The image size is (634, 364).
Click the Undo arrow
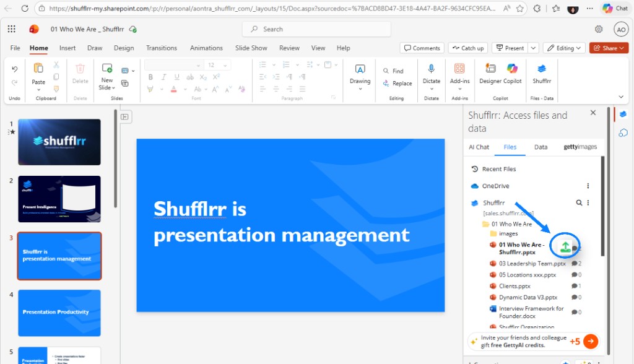15,69
